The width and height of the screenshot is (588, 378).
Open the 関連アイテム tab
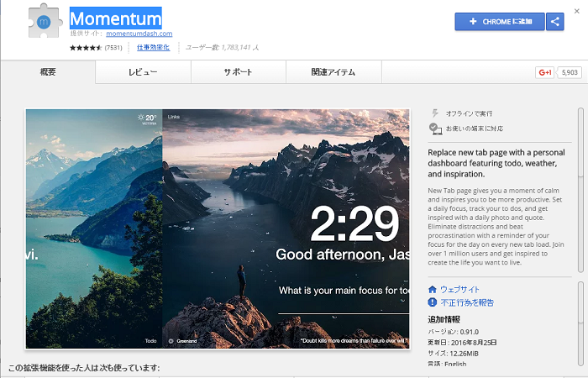[333, 71]
